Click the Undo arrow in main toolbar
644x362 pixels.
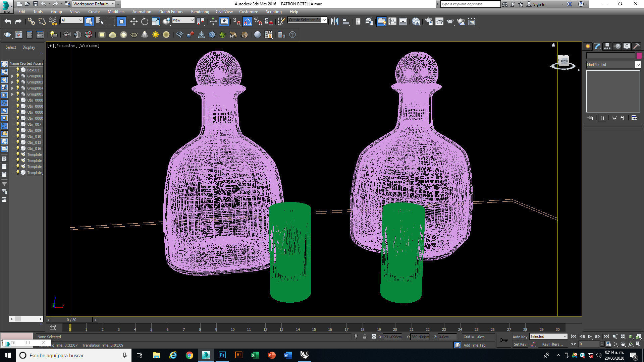click(x=8, y=21)
